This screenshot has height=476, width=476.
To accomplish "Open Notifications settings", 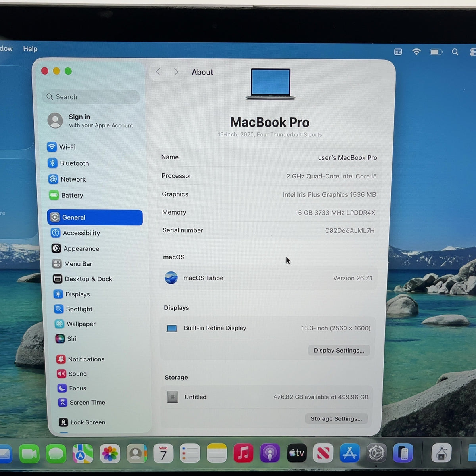I will coord(81,359).
